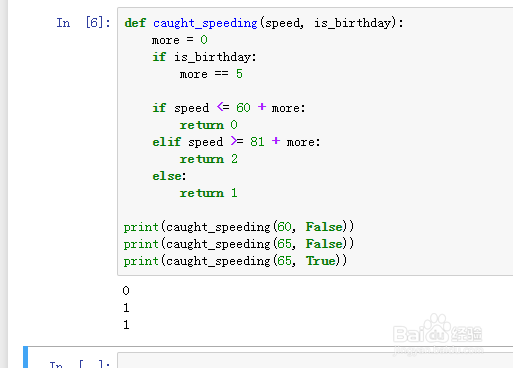Click the 'return 1' line
Image resolution: width=513 pixels, height=368 pixels.
click(x=208, y=193)
